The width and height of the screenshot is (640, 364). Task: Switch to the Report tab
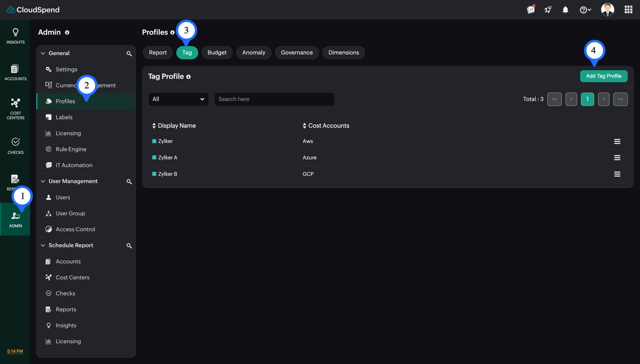[x=158, y=52]
